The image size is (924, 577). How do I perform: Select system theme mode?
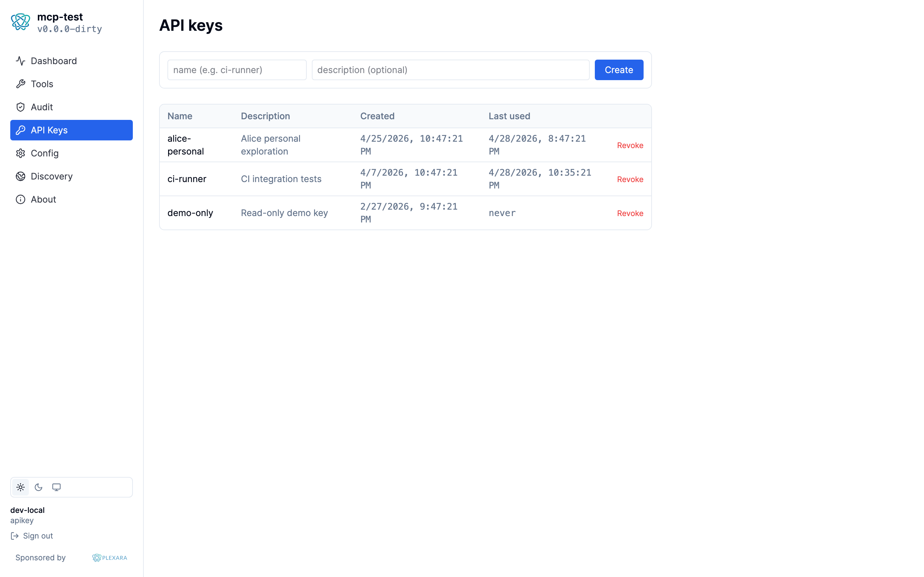click(x=56, y=487)
